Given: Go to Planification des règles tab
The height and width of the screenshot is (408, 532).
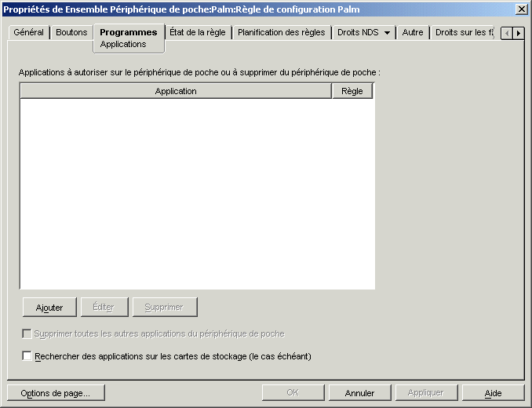Looking at the screenshot, I should pyautogui.click(x=281, y=32).
